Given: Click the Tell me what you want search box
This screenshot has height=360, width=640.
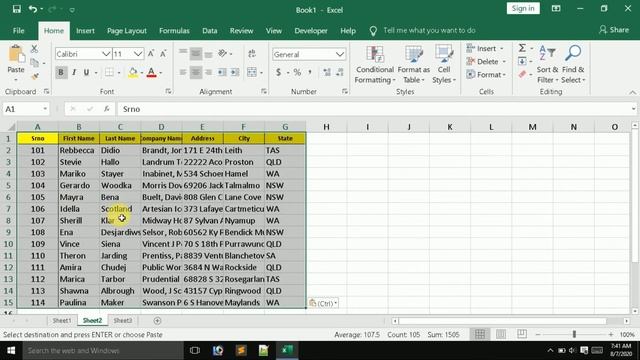Looking at the screenshot, I should click(429, 31).
